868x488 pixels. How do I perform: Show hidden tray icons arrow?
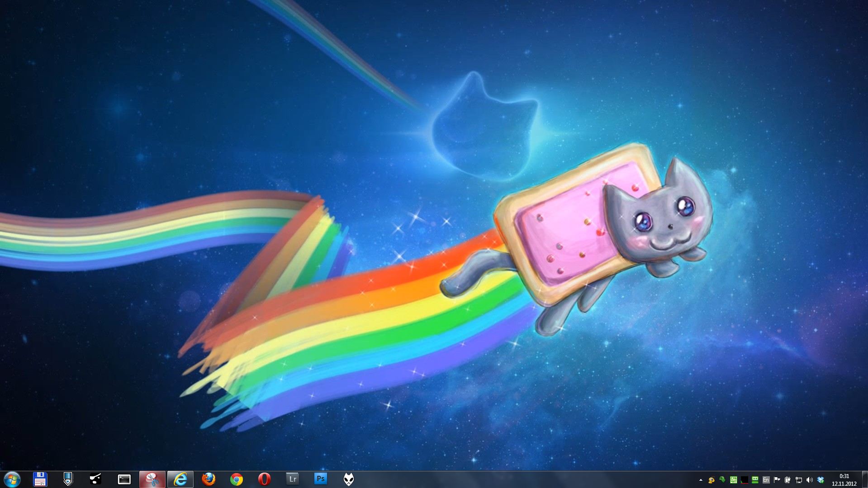701,480
